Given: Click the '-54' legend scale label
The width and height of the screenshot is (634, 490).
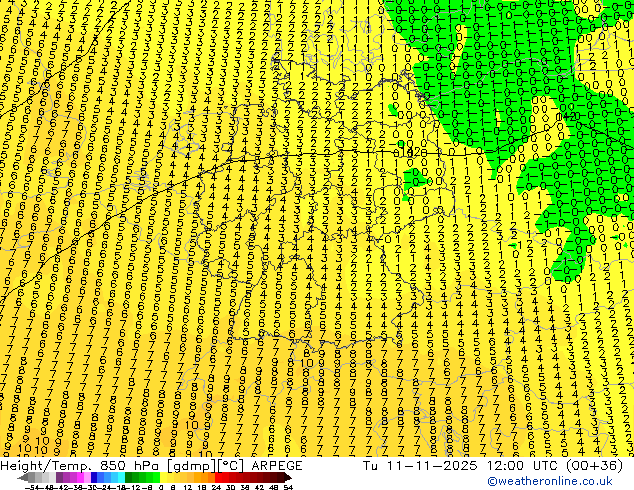Looking at the screenshot, I should click(32, 487).
